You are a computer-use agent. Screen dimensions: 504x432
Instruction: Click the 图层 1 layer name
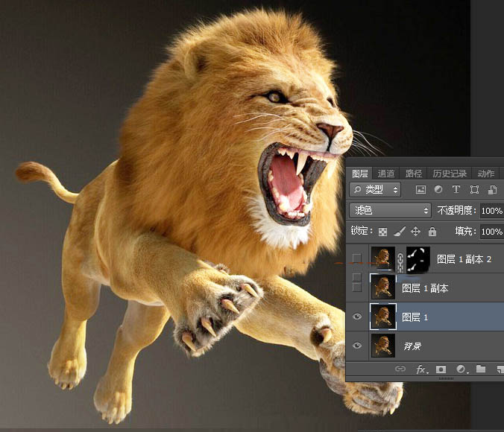415,317
